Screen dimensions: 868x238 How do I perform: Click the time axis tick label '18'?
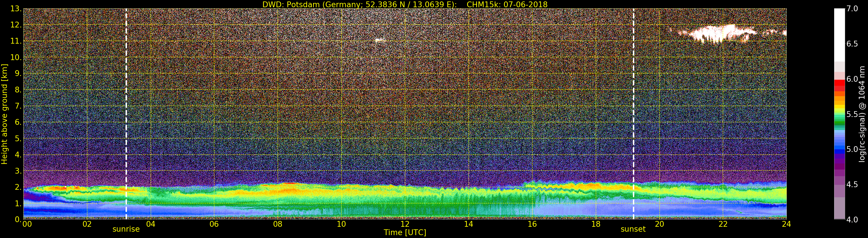tap(596, 224)
